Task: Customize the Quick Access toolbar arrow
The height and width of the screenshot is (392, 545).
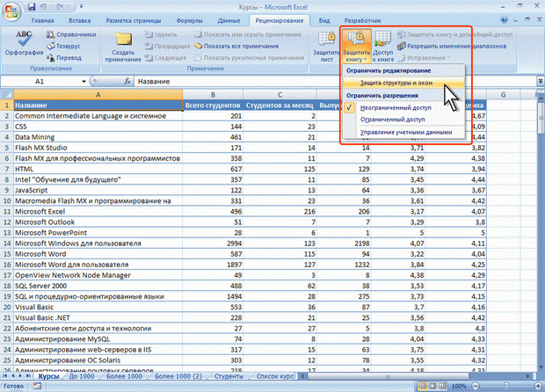Action: pos(82,7)
